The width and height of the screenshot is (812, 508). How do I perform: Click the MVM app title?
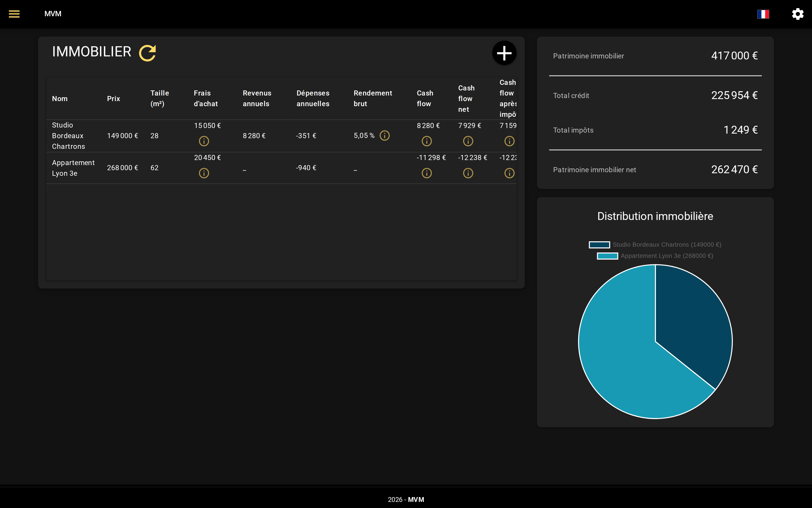(53, 14)
